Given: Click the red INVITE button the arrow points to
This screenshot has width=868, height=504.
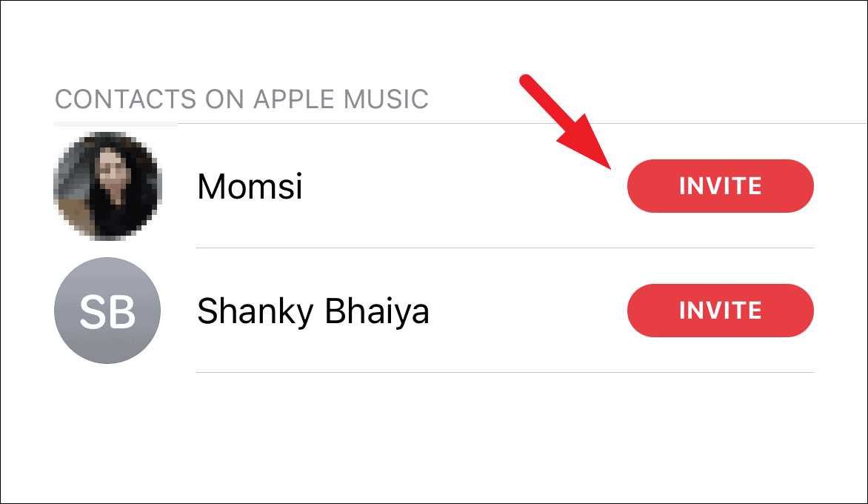Looking at the screenshot, I should point(720,186).
